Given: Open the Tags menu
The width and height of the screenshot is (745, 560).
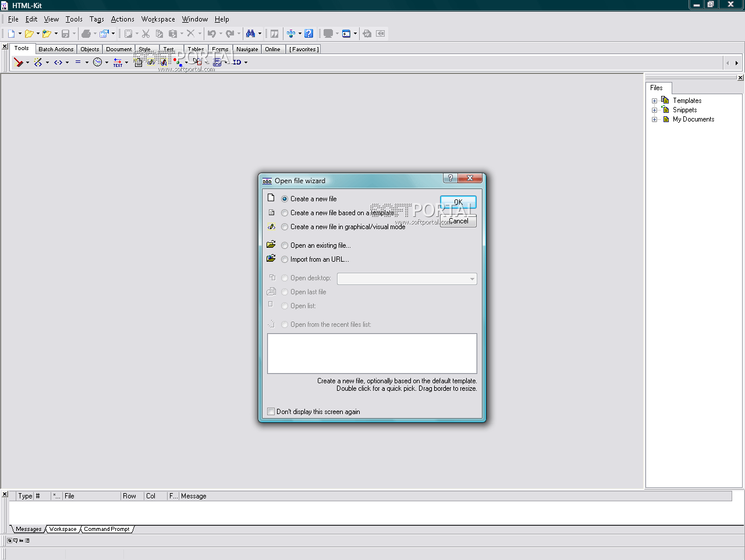Looking at the screenshot, I should [x=97, y=19].
